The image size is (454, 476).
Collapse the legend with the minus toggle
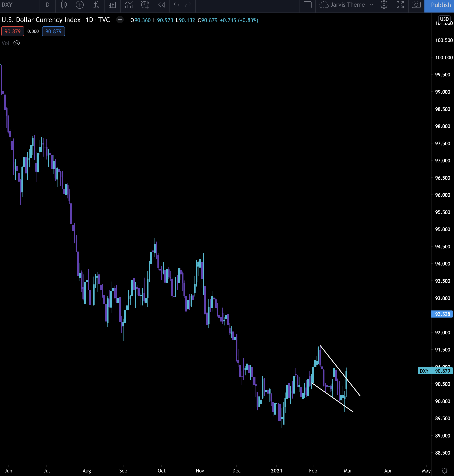tap(120, 20)
